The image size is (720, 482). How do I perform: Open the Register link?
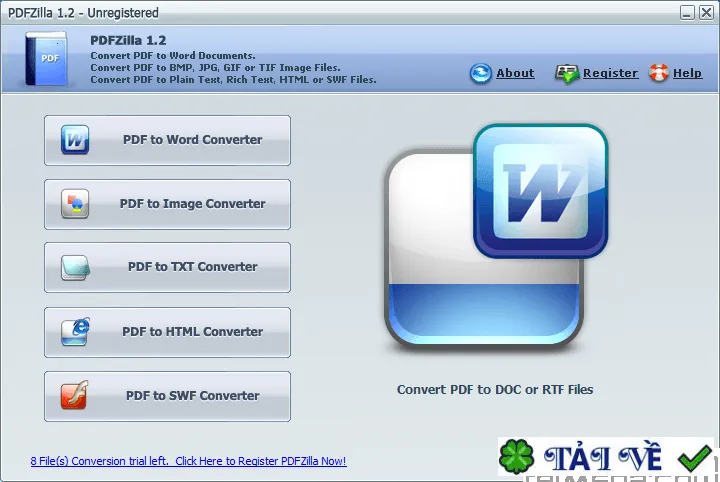coord(610,73)
